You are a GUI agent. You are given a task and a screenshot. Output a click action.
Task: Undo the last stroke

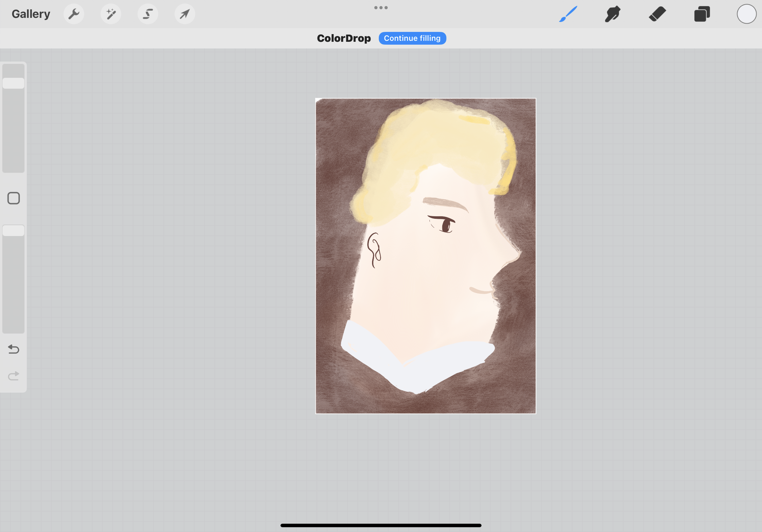(13, 349)
